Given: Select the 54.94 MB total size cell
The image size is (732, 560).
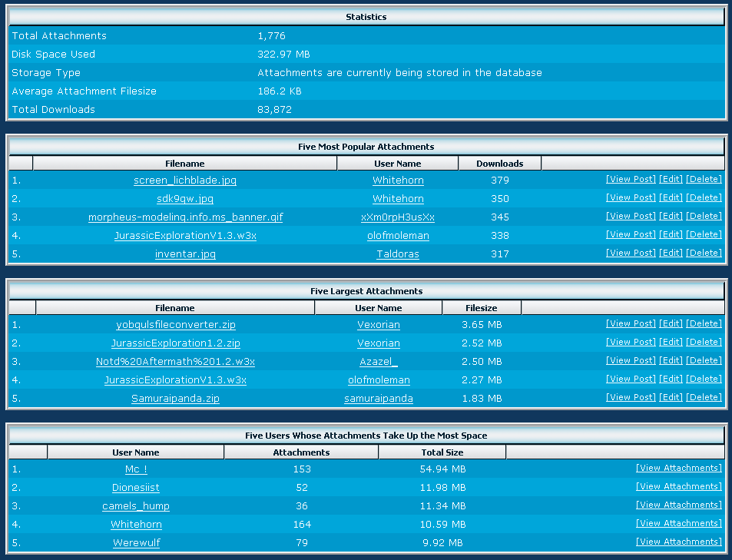Looking at the screenshot, I should tap(442, 469).
